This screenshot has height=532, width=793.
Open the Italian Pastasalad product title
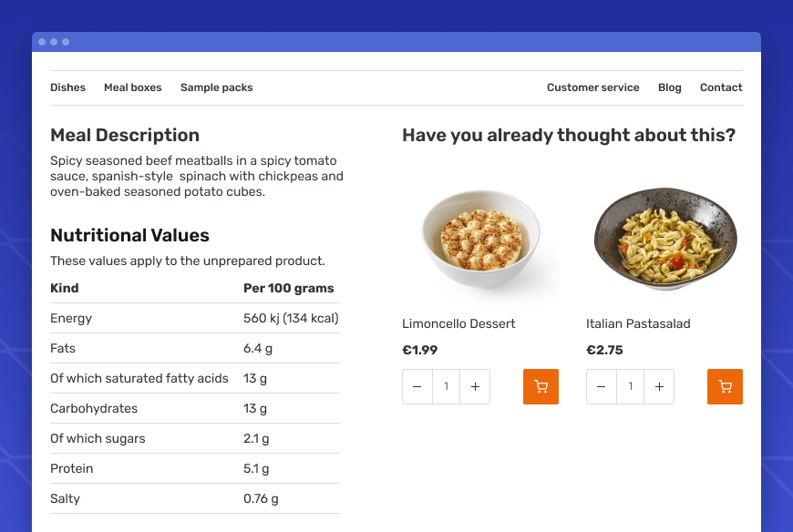point(638,323)
